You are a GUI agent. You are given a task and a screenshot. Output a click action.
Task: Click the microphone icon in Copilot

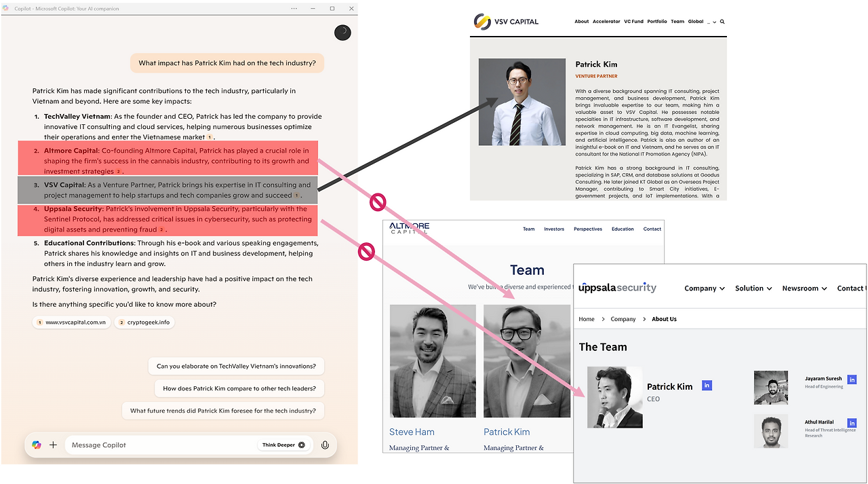[325, 445]
